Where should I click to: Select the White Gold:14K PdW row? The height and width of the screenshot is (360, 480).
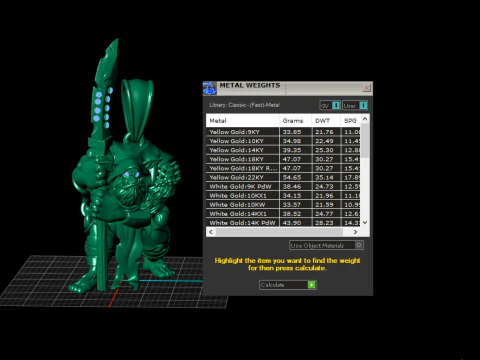point(283,223)
